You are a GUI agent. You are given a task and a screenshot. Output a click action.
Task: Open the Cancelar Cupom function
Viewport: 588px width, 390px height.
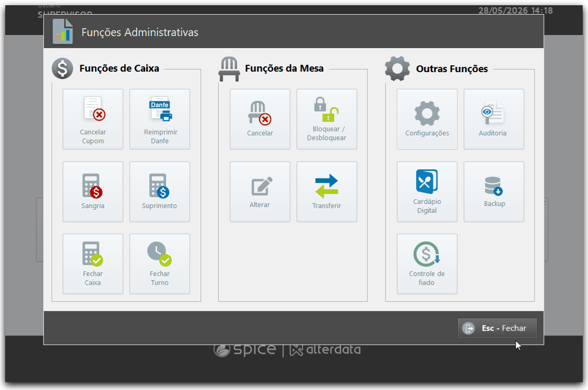tap(92, 119)
